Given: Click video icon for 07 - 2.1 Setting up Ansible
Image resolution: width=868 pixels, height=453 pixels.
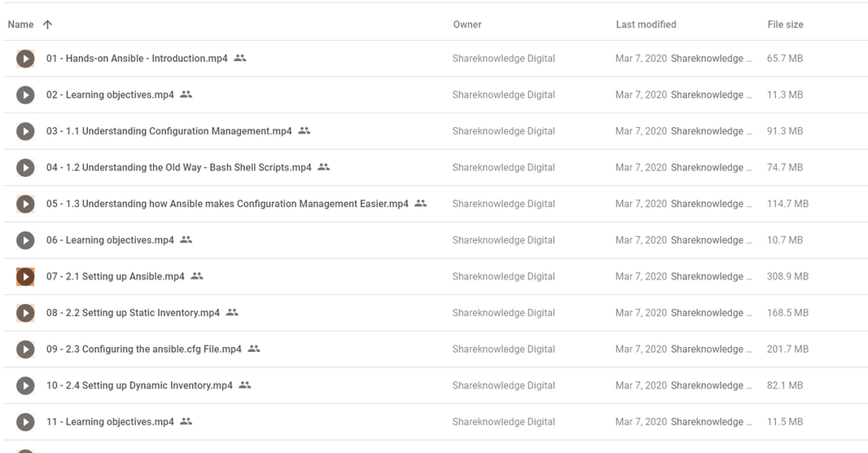Looking at the screenshot, I should pyautogui.click(x=25, y=276).
